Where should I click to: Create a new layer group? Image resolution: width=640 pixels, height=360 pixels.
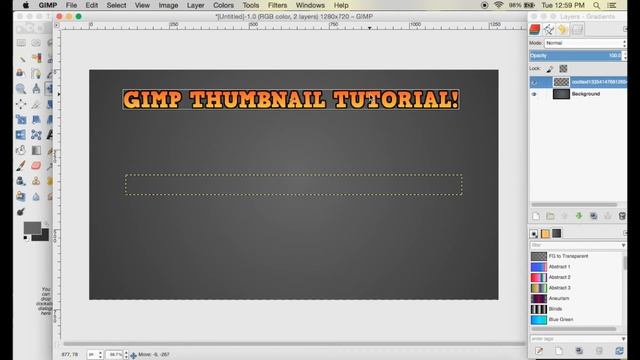click(x=550, y=216)
